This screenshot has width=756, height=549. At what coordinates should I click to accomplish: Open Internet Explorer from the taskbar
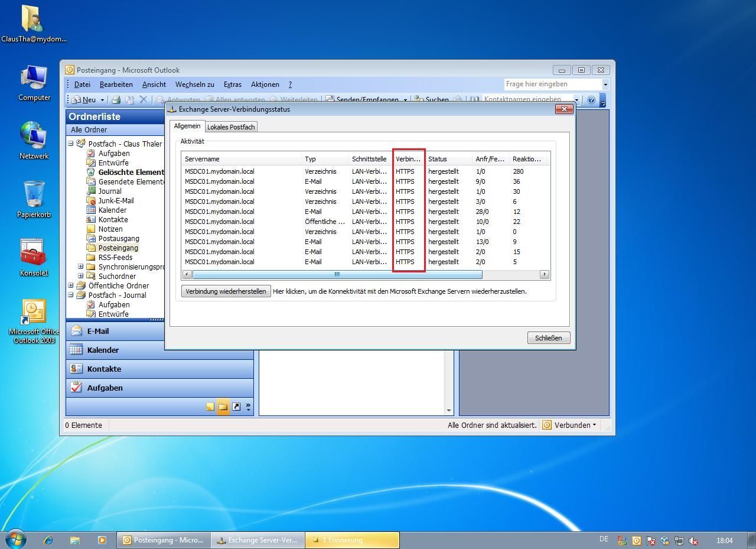pyautogui.click(x=48, y=540)
